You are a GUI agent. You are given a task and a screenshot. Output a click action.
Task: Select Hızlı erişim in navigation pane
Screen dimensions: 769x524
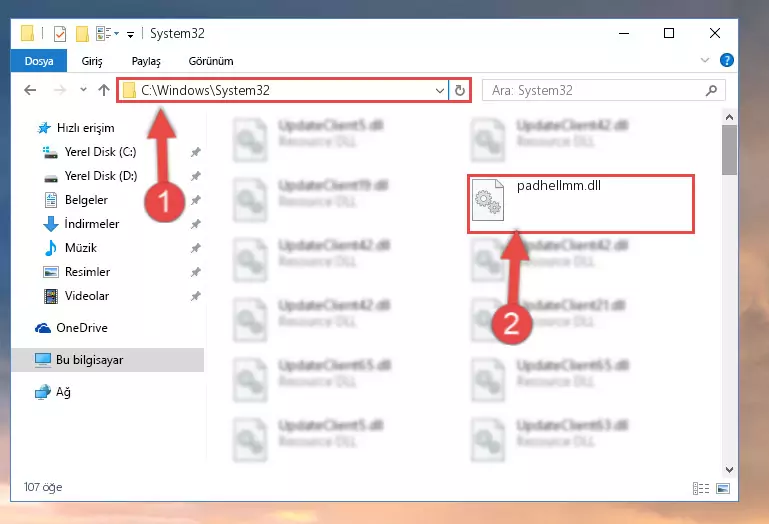click(x=85, y=128)
